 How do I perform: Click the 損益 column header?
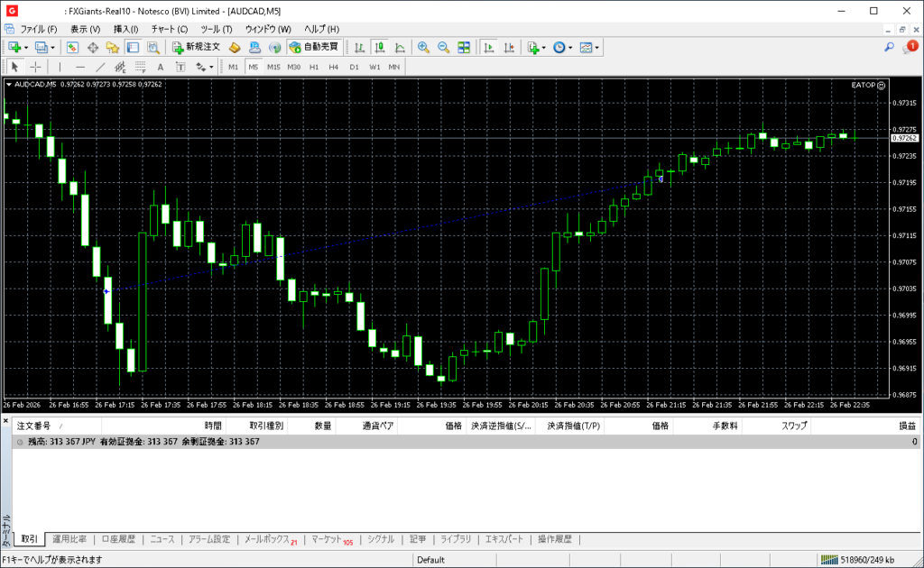(x=906, y=426)
